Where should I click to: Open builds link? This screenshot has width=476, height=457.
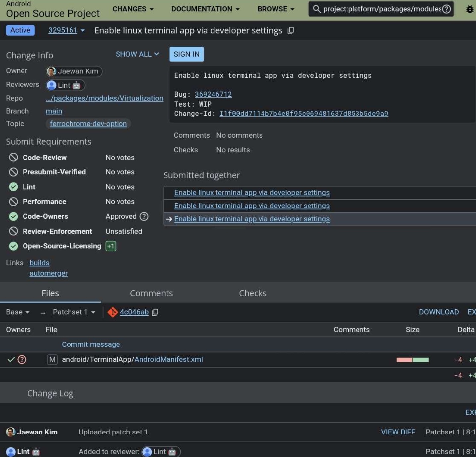point(39,263)
